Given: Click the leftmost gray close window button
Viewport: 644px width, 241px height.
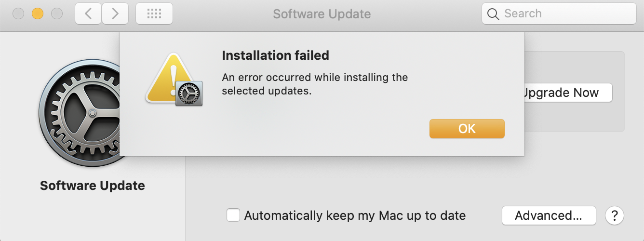Looking at the screenshot, I should point(18,13).
